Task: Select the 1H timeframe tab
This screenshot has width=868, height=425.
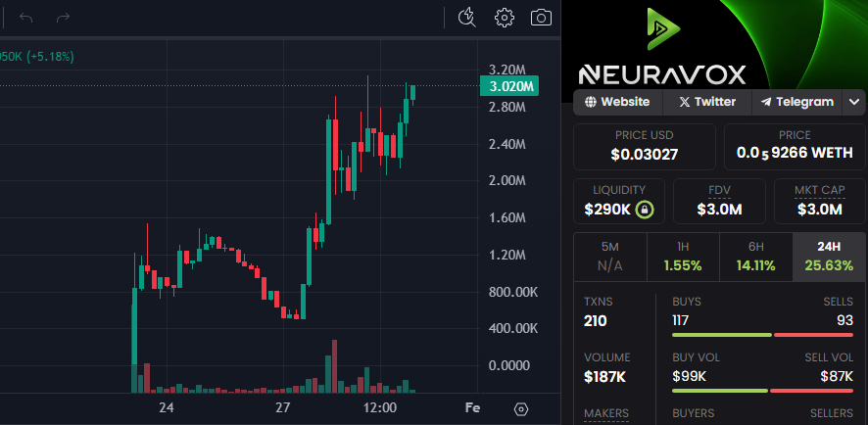Action: tap(683, 257)
